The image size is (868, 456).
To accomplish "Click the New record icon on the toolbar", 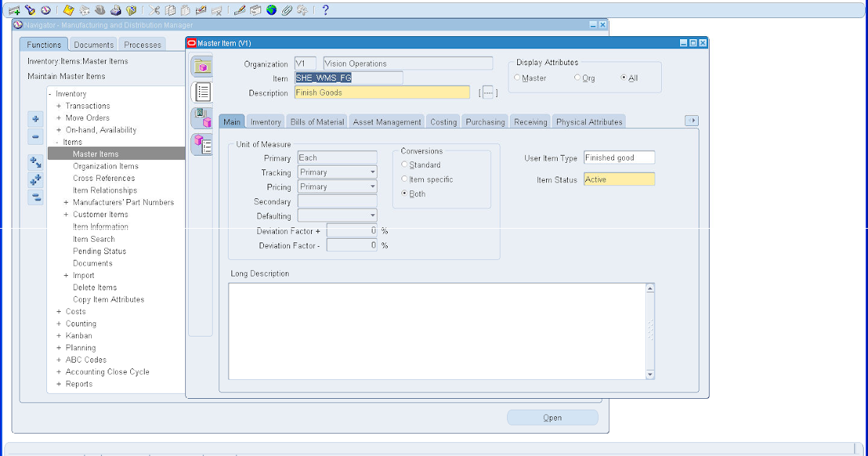I will pyautogui.click(x=13, y=10).
